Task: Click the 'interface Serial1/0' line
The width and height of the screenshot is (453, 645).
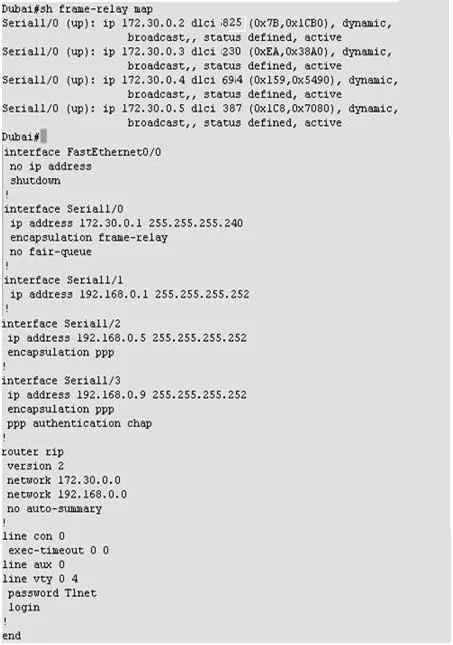Action: [x=63, y=209]
